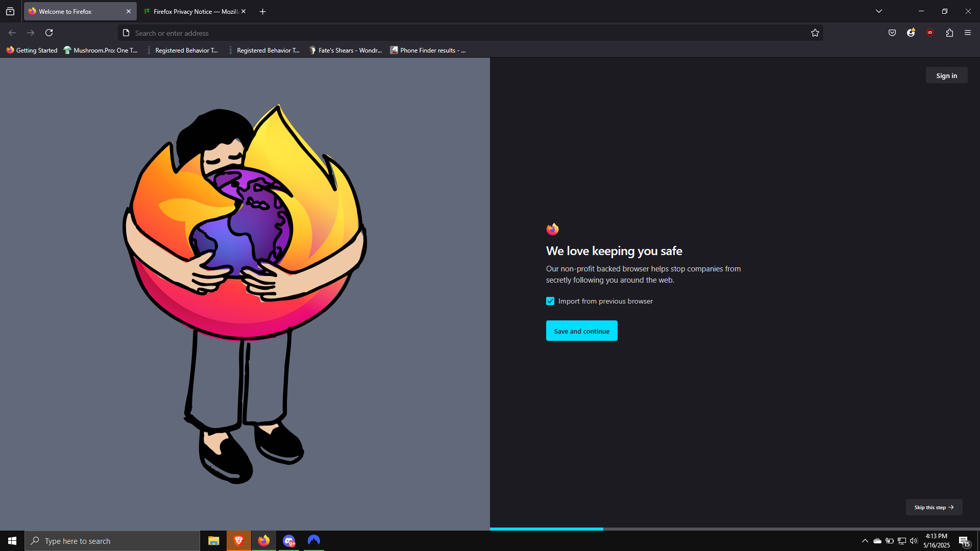Go forward with the forward arrow
Viewport: 980px width, 551px height.
[x=31, y=33]
